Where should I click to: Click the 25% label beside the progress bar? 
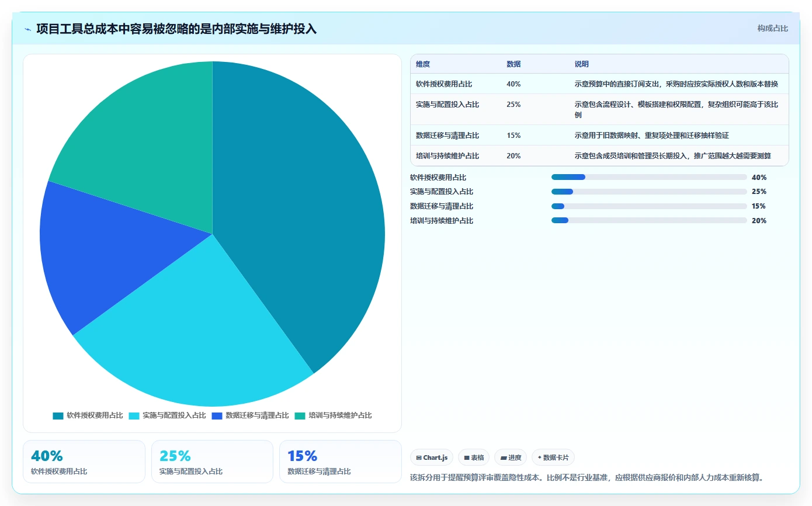759,192
